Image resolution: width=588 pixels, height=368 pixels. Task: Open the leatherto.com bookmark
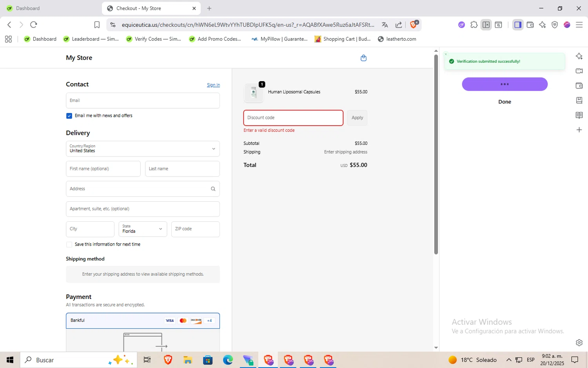click(x=397, y=39)
